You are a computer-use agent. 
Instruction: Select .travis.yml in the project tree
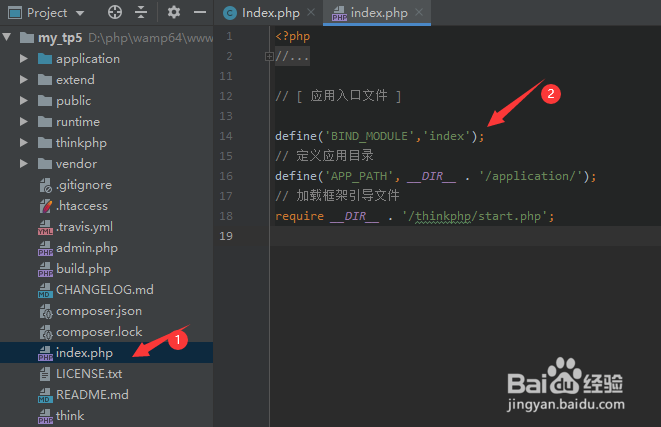click(84, 227)
